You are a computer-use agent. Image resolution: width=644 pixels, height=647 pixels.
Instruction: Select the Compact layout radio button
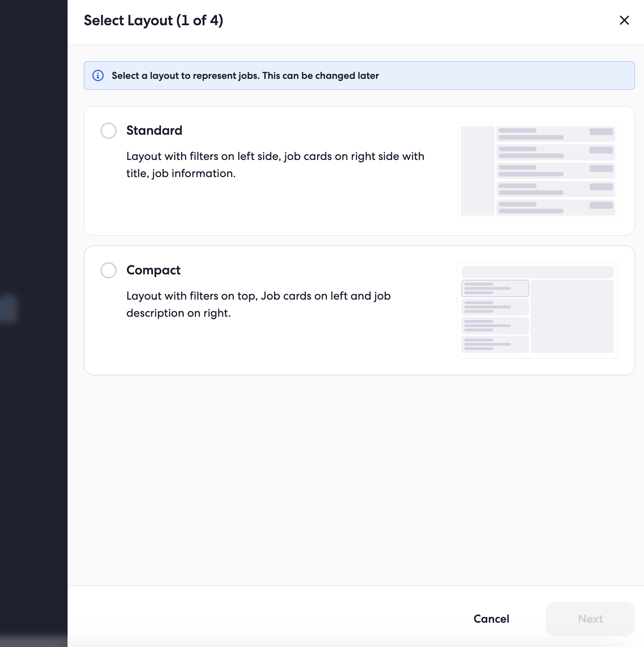109,270
